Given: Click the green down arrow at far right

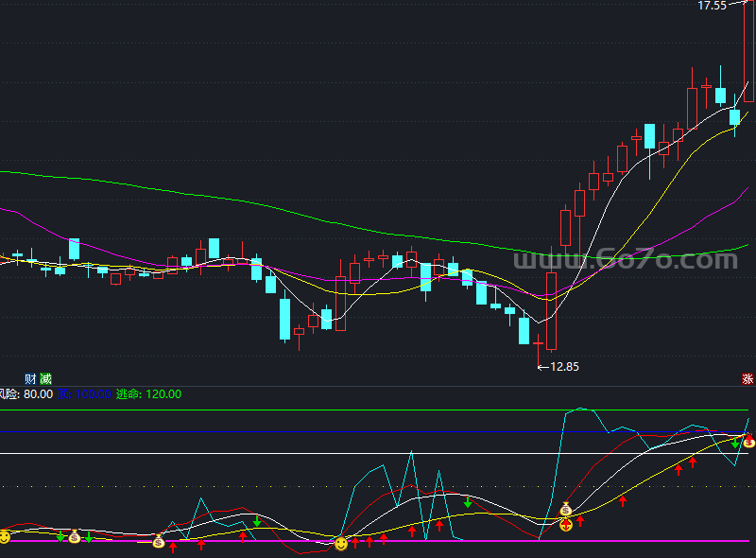Looking at the screenshot, I should point(734,443).
